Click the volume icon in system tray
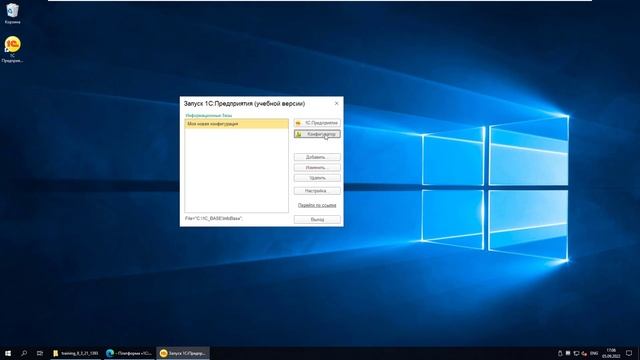This screenshot has width=640, height=360. pos(584,353)
